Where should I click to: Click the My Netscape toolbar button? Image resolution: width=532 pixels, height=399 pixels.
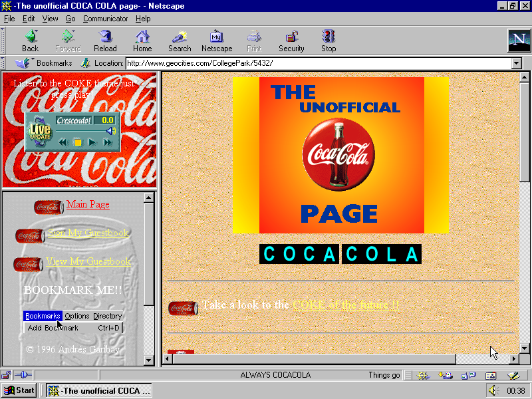pos(217,41)
